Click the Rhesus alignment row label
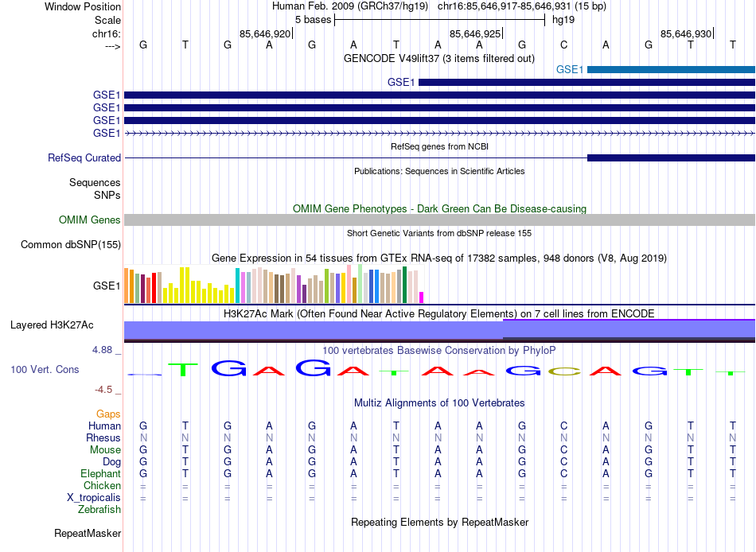756x552 pixels. [103, 438]
